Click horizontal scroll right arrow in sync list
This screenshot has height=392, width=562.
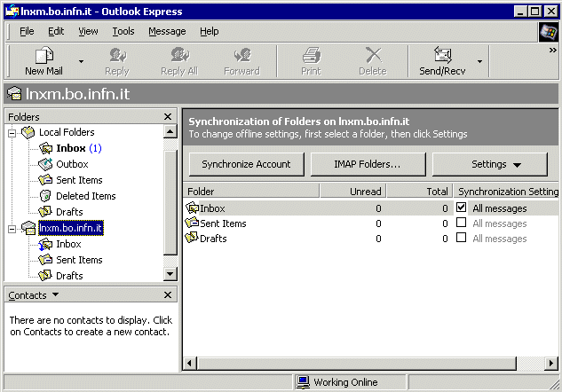coord(551,364)
